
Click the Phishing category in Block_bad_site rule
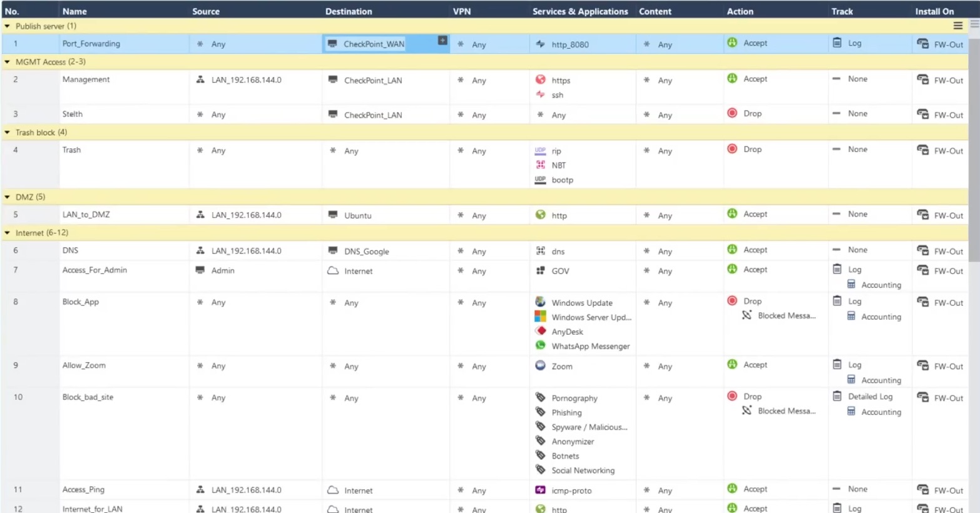(566, 412)
